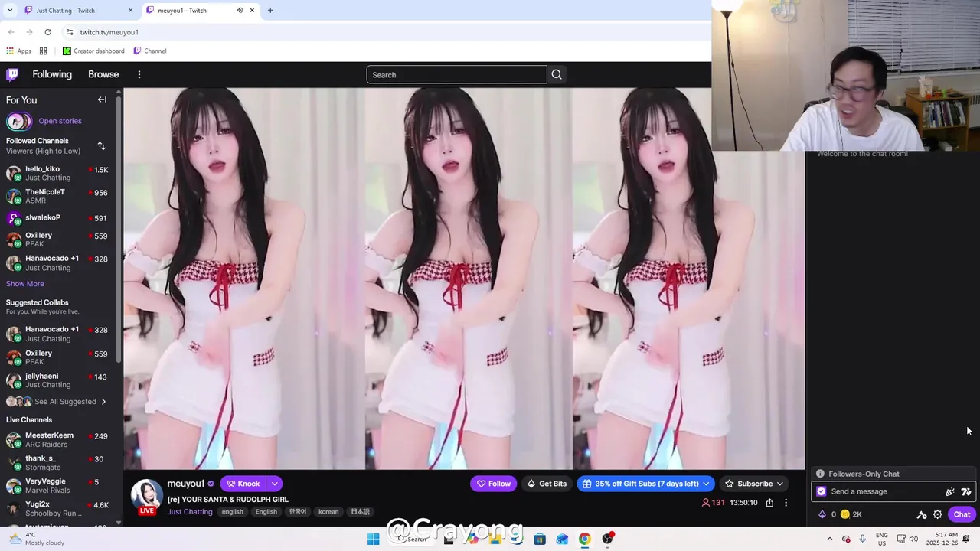The image size is (980, 551).
Task: Click Chrome icon in the taskbar
Action: 585,539
